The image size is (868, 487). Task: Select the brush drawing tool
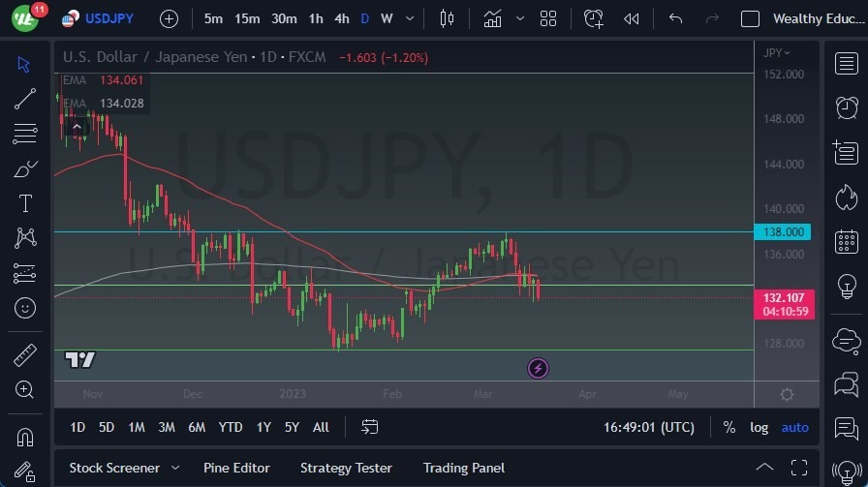25,168
